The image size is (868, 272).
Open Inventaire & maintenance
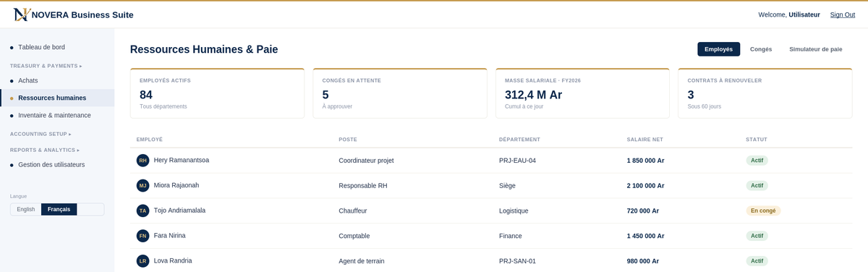tap(57, 115)
